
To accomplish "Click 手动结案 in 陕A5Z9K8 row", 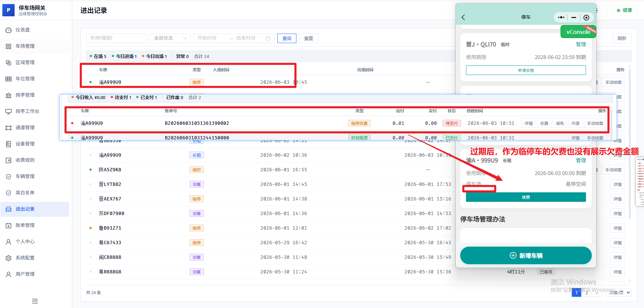I will coord(613,170).
